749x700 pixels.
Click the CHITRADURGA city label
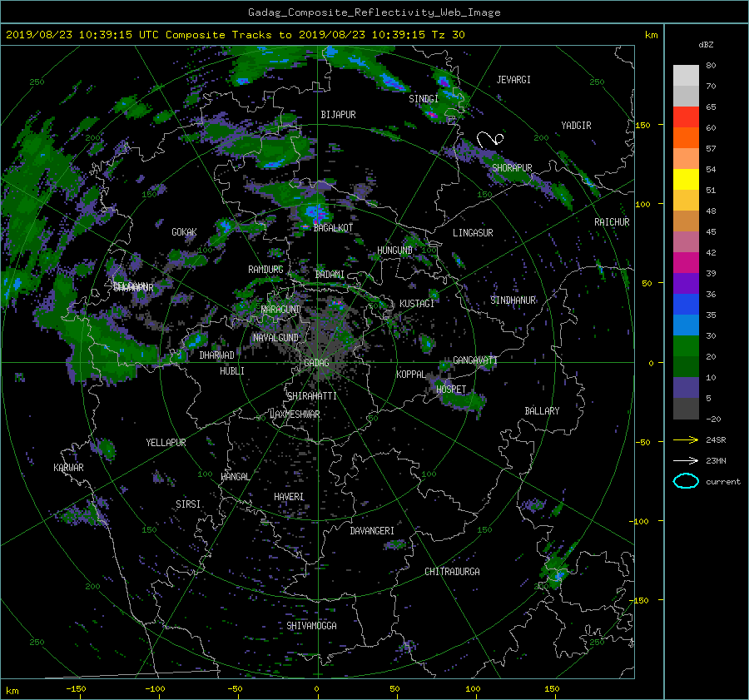pos(452,572)
